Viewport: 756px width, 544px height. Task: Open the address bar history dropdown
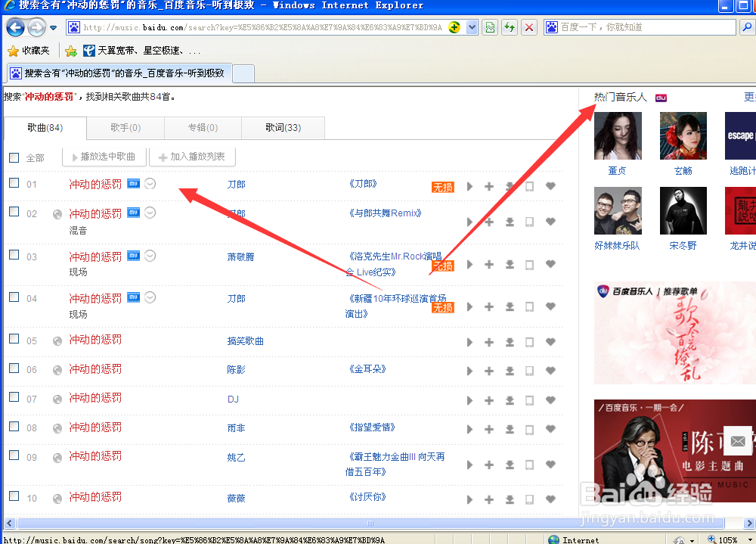point(472,27)
